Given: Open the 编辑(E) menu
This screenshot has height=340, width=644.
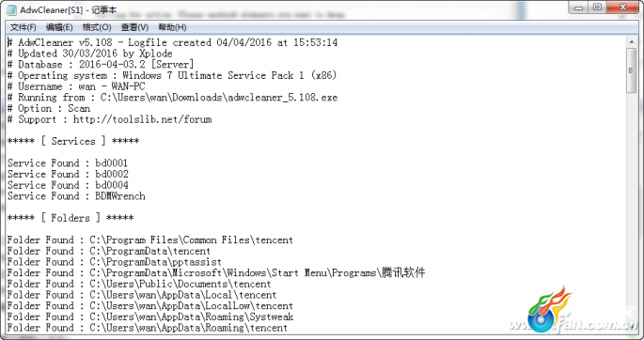Looking at the screenshot, I should click(x=59, y=27).
